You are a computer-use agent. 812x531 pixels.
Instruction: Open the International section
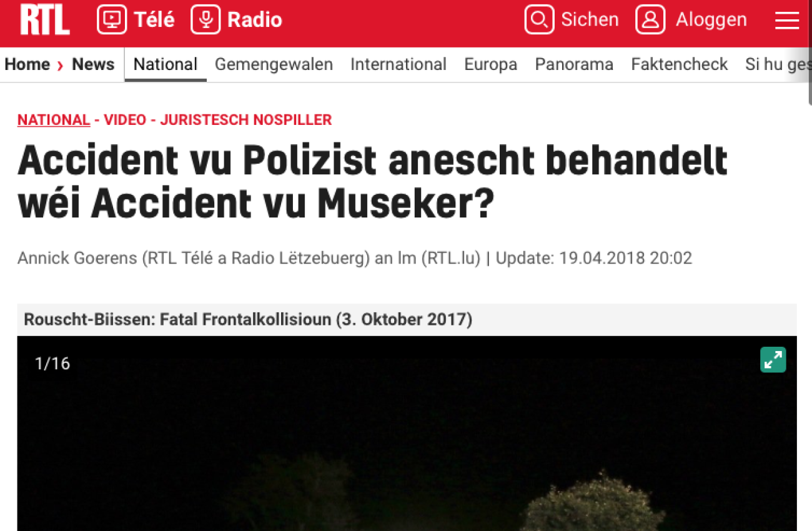pyautogui.click(x=399, y=64)
